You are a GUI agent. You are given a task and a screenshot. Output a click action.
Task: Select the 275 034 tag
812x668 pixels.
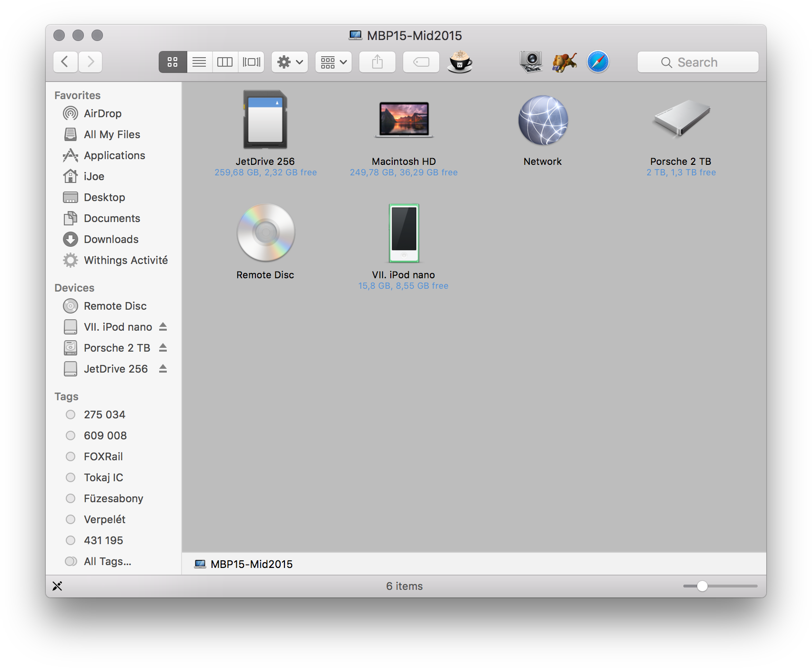pos(113,415)
